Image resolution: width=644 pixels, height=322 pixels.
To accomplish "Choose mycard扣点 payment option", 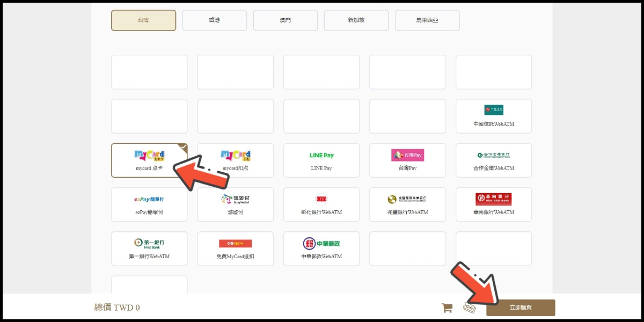I will (236, 160).
